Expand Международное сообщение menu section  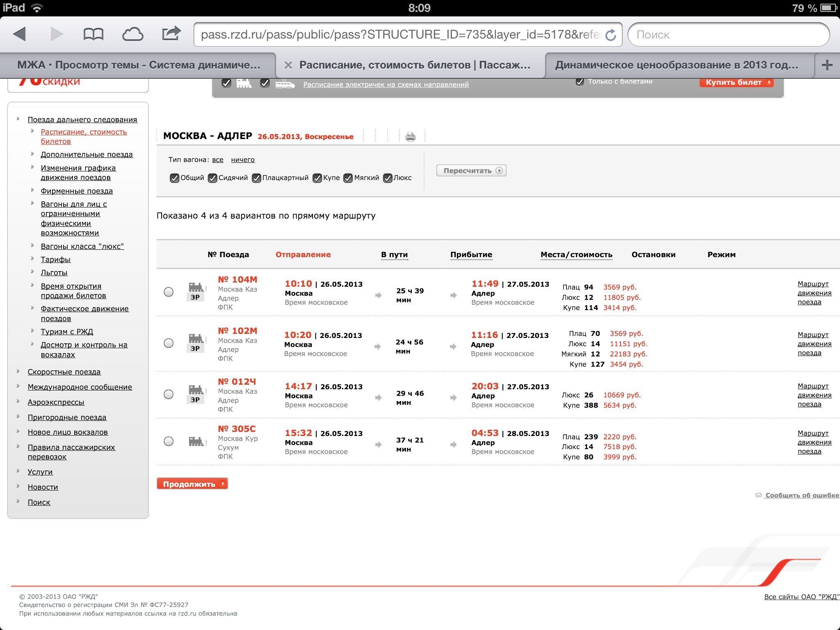tap(80, 387)
